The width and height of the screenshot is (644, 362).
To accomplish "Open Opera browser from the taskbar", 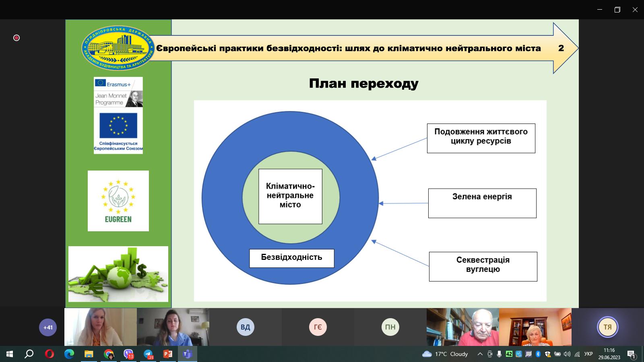I will click(49, 354).
